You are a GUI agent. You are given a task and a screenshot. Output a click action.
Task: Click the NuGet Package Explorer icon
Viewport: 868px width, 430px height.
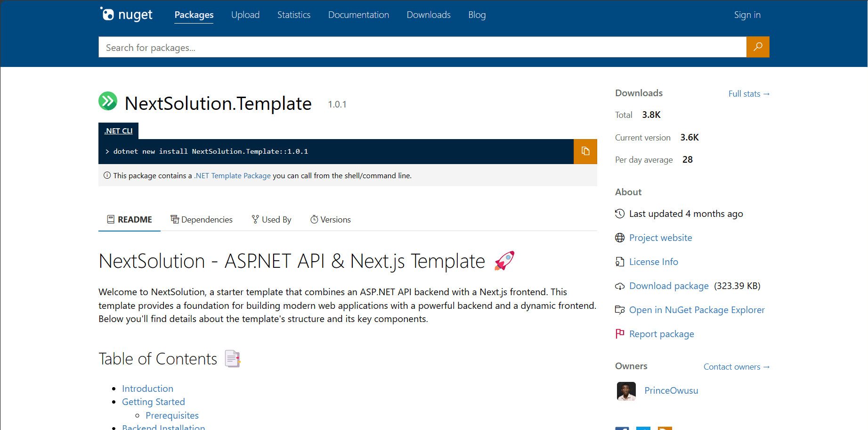coord(620,310)
